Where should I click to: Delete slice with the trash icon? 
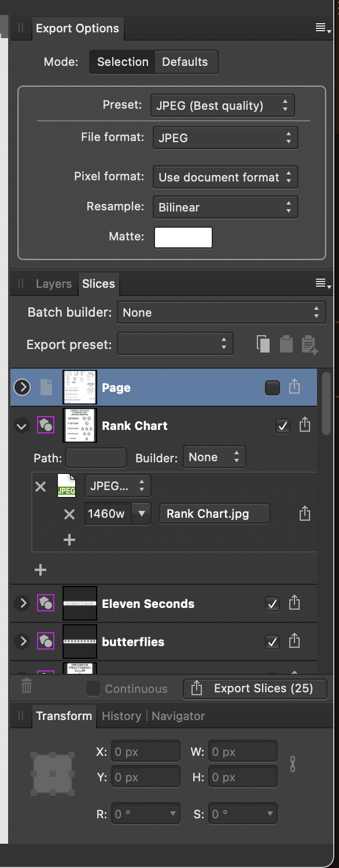(x=27, y=686)
